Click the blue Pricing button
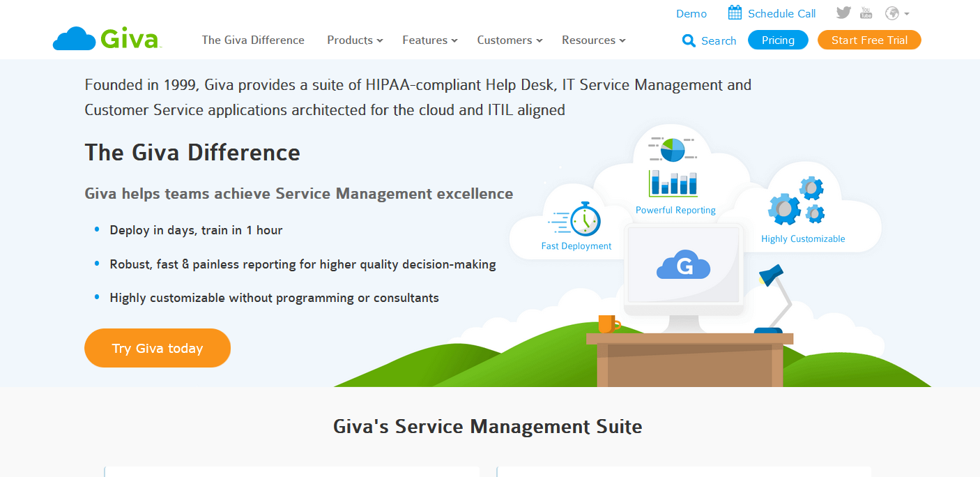The height and width of the screenshot is (477, 980). coord(778,40)
